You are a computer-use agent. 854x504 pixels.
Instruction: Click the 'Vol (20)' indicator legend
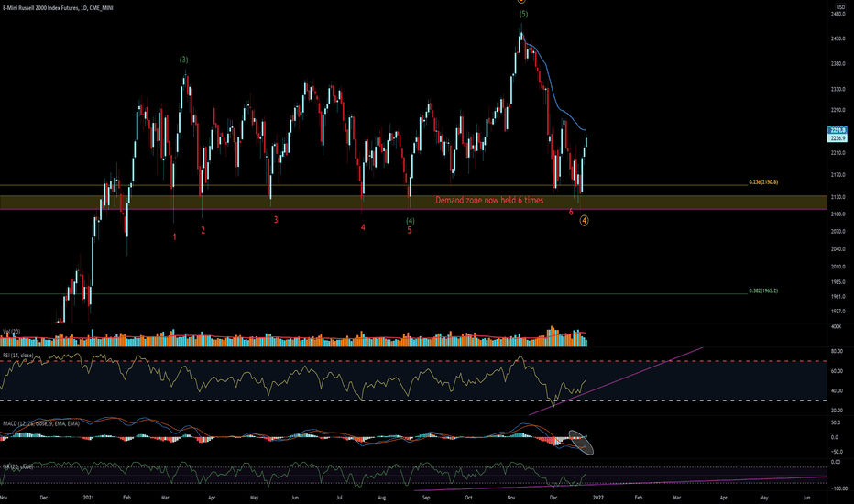click(11, 332)
